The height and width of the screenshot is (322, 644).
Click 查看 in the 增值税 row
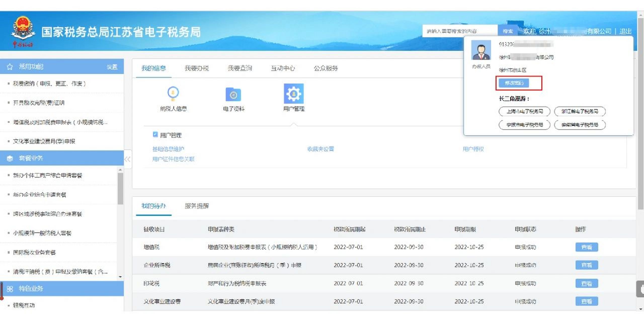pos(587,247)
